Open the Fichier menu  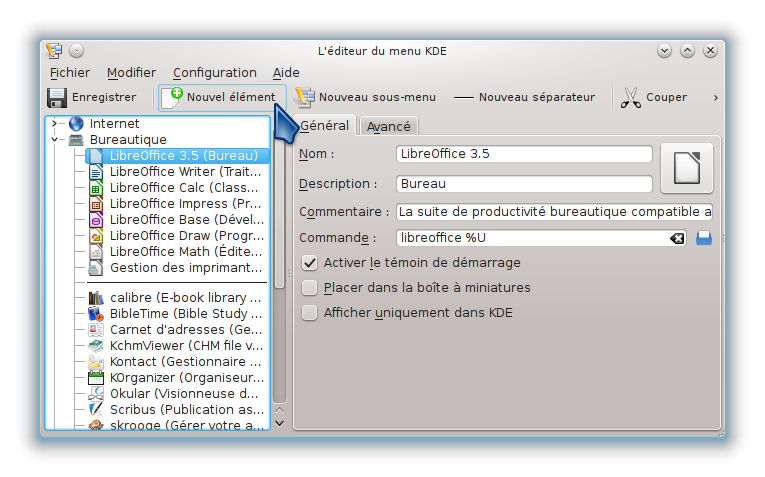tap(70, 73)
